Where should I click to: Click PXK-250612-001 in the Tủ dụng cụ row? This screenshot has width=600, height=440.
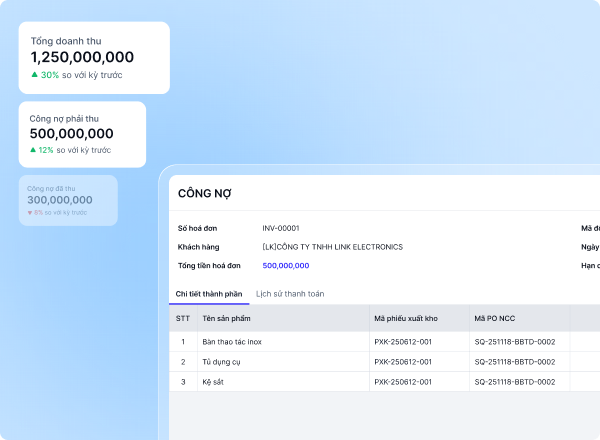pos(403,362)
